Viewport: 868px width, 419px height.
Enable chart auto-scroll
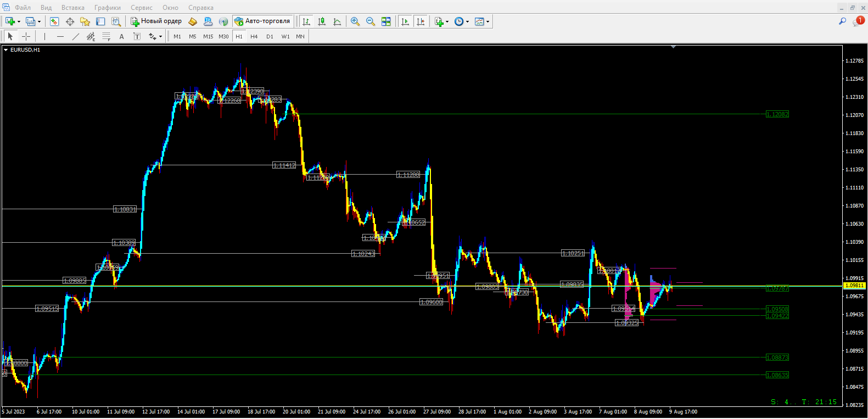(x=405, y=21)
